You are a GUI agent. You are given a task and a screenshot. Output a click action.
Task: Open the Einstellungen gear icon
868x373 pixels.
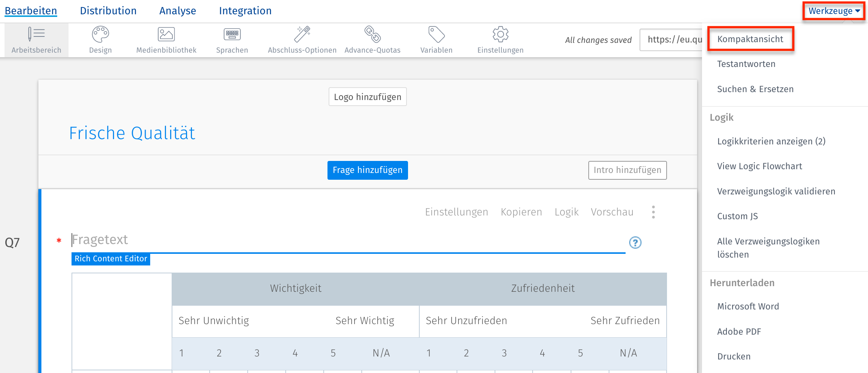tap(499, 35)
